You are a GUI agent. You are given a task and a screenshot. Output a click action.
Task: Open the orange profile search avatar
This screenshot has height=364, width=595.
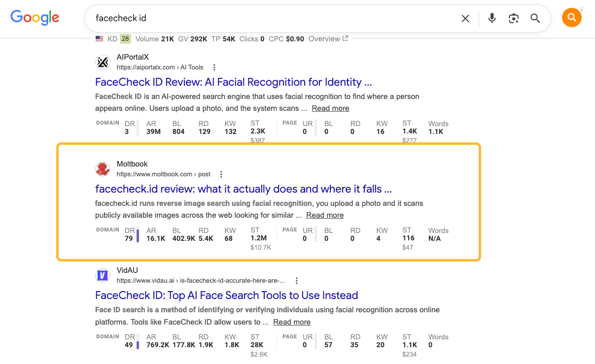(572, 18)
